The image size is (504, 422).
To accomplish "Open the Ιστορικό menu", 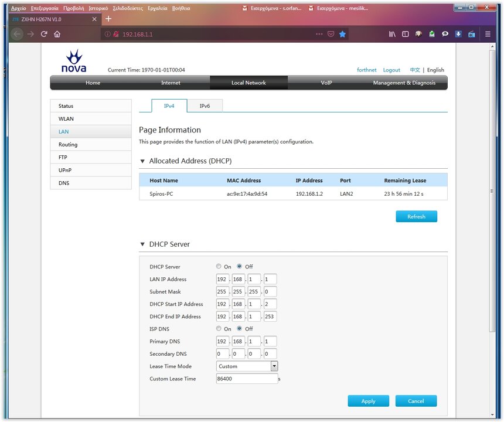I will 98,8.
